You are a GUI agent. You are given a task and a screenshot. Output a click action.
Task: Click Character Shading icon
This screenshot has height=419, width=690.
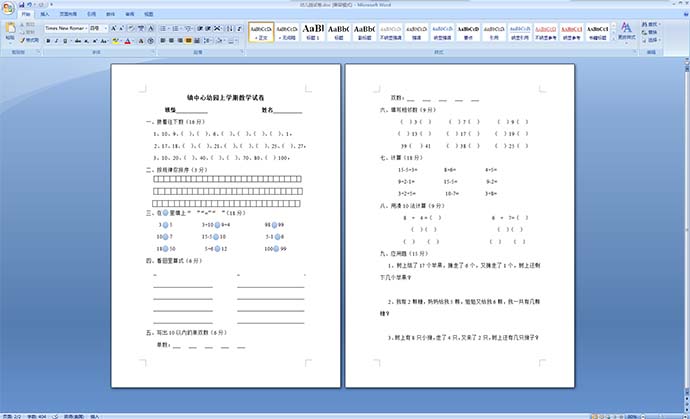coord(141,41)
